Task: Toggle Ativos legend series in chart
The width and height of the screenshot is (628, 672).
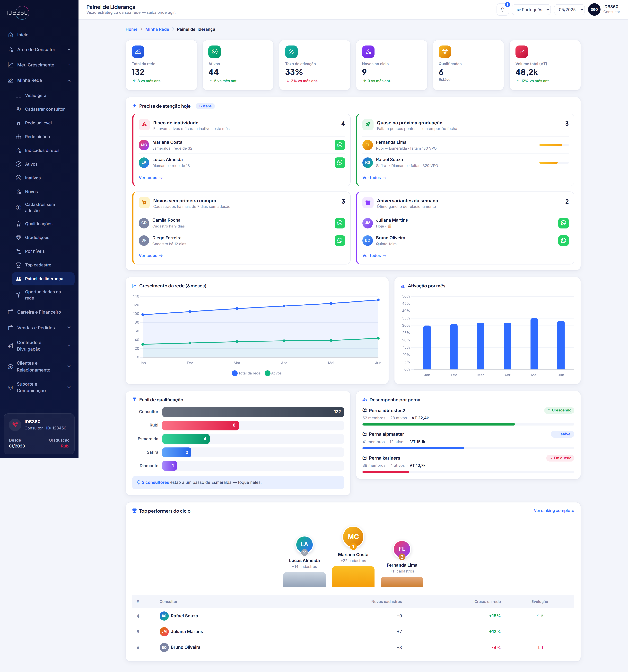Action: (x=273, y=373)
